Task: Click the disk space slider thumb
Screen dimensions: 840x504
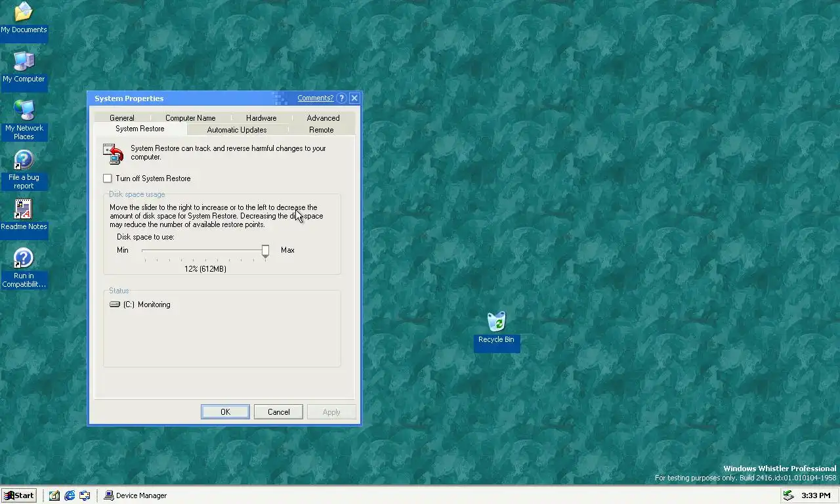Action: 265,251
